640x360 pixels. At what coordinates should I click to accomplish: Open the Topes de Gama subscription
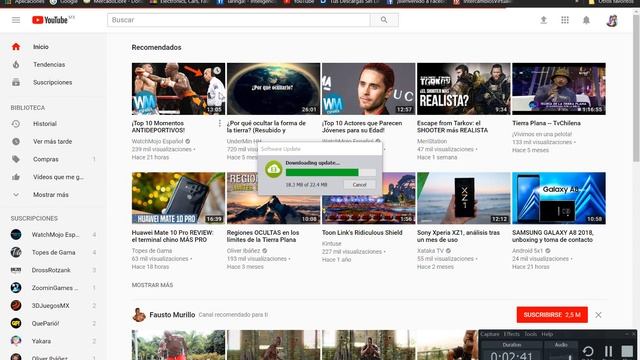point(53,252)
